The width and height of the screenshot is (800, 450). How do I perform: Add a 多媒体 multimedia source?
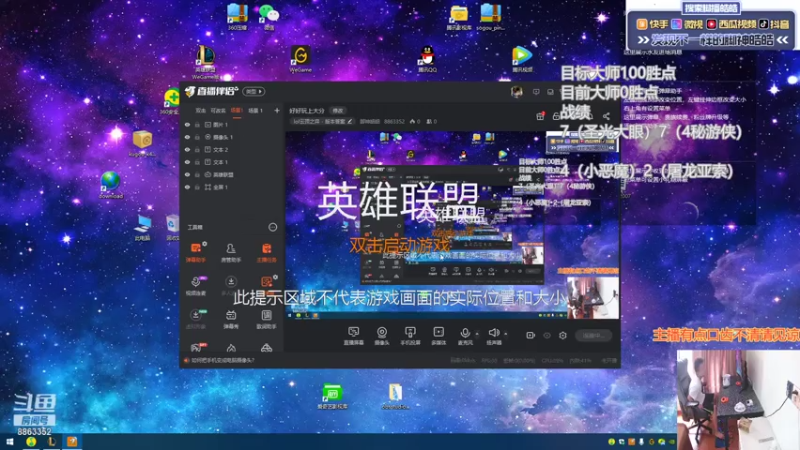[x=438, y=336]
